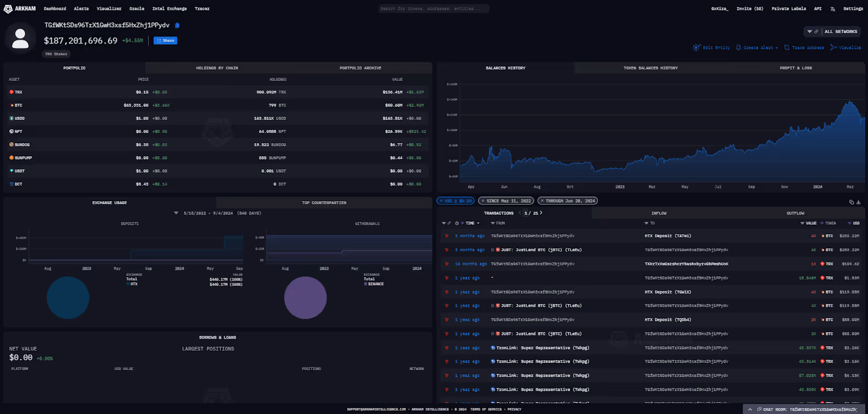The height and width of the screenshot is (414, 868).
Task: Open the Invite (10) link
Action: (x=750, y=9)
